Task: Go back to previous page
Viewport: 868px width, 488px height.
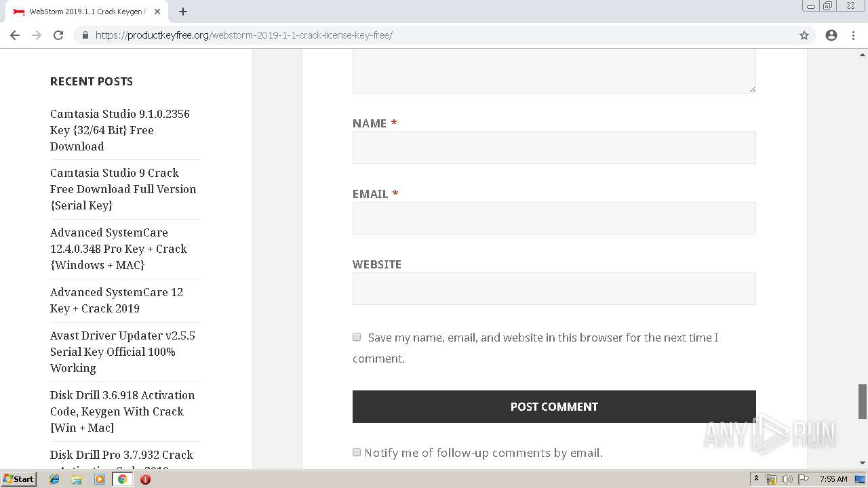Action: click(x=15, y=35)
